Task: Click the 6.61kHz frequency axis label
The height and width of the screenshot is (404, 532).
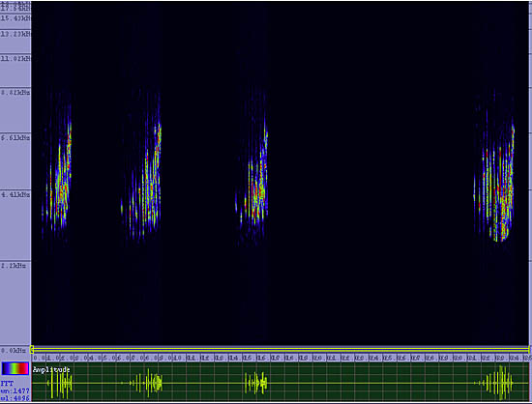Action: point(15,137)
